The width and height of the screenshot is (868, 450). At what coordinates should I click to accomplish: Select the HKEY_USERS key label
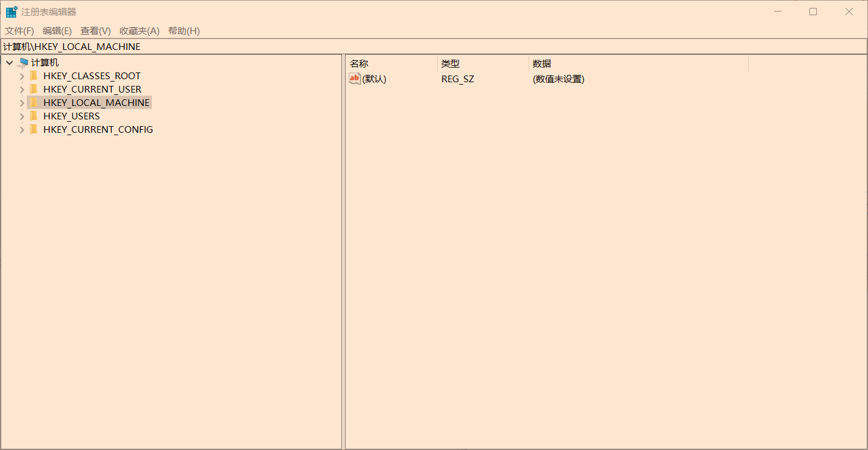(71, 116)
